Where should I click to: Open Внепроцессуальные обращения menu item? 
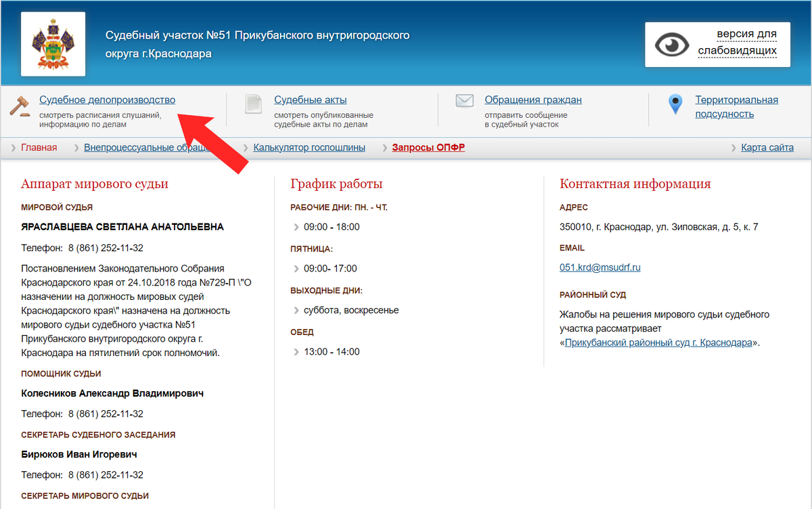tap(148, 148)
